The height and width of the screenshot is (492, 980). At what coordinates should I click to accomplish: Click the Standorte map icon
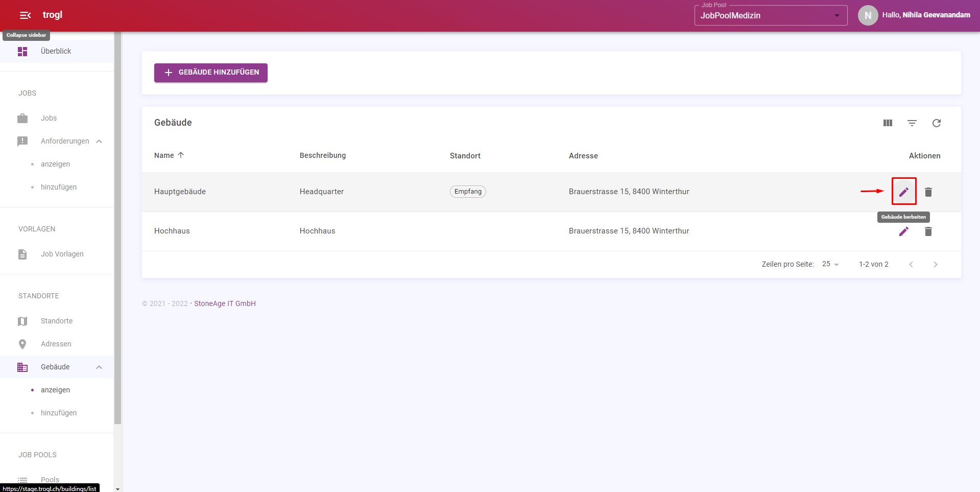point(22,321)
